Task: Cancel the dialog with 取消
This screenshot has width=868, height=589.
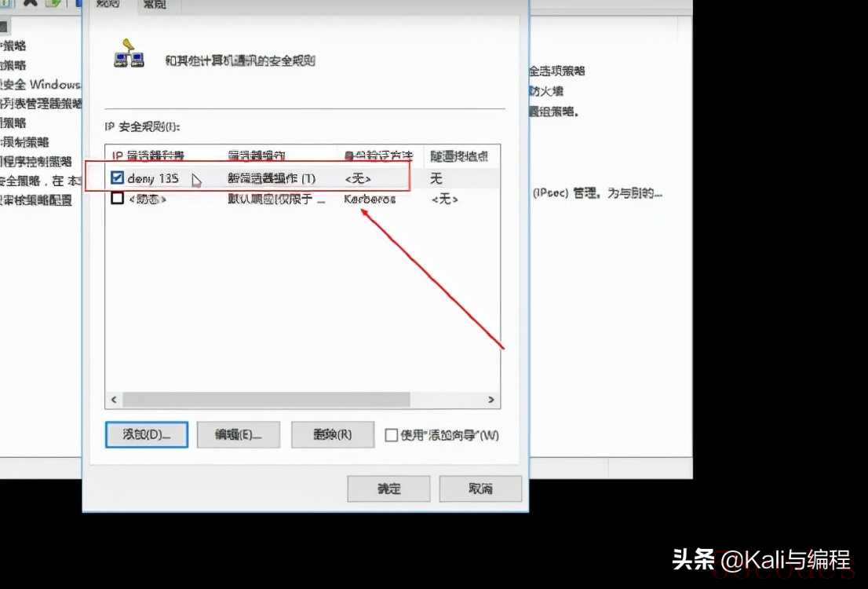Action: pyautogui.click(x=480, y=488)
